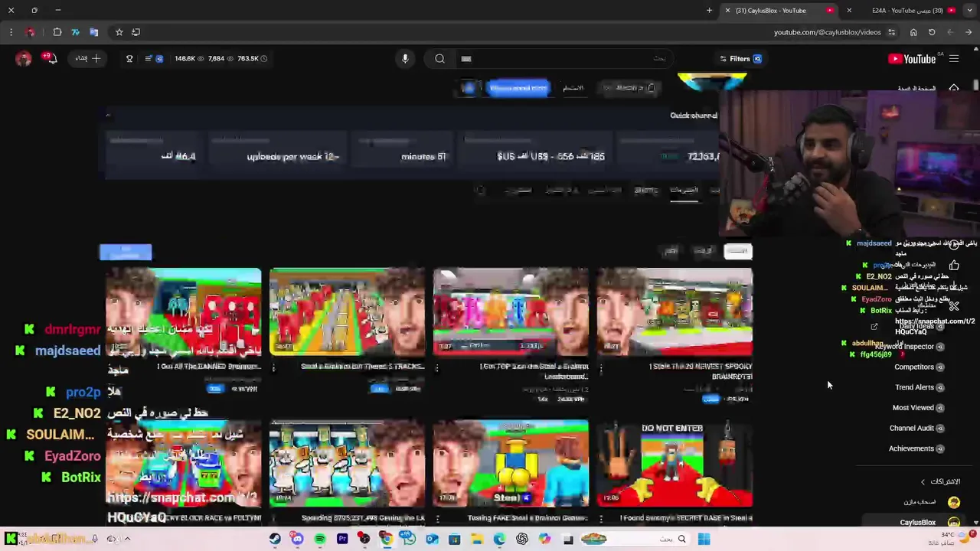
Task: Select the underlined videos channel tab
Action: [684, 191]
